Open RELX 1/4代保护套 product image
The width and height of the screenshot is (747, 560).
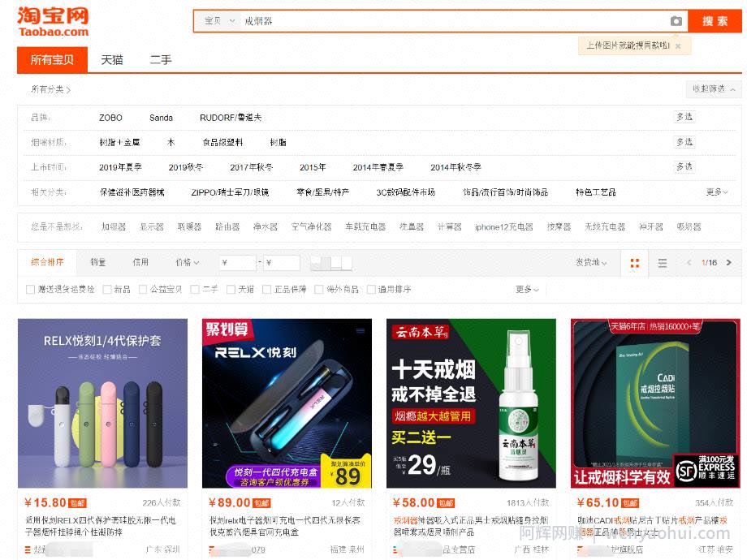(102, 403)
